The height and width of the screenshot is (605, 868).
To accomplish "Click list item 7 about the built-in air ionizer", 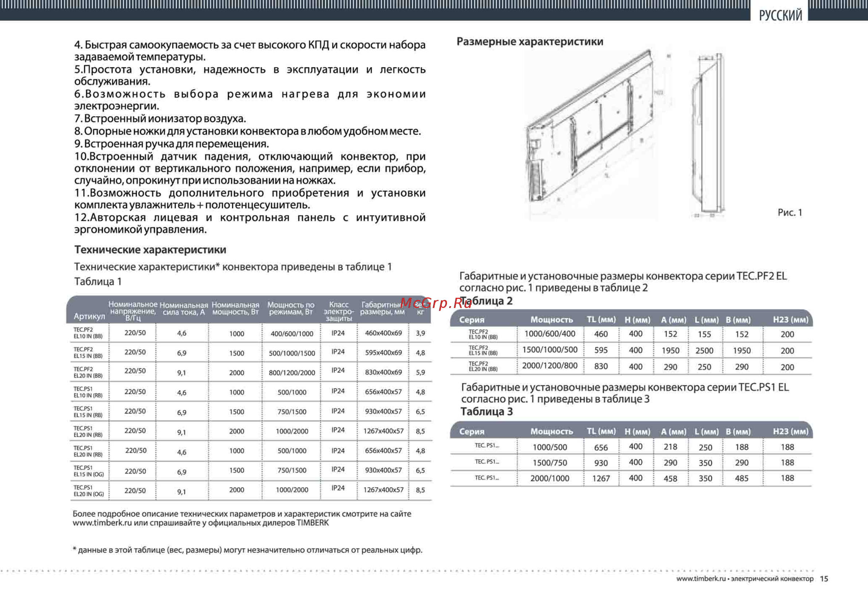I will tap(160, 119).
